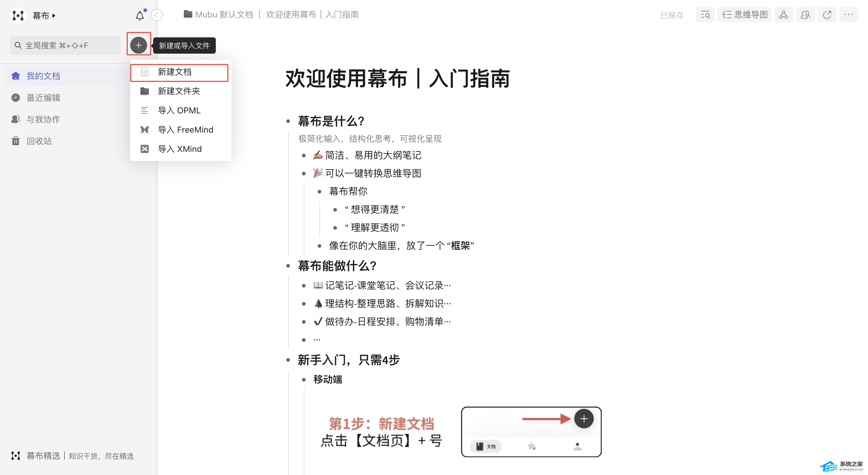Click the document title 欢迎使用幕布｜入门指南
868x475 pixels.
click(398, 79)
